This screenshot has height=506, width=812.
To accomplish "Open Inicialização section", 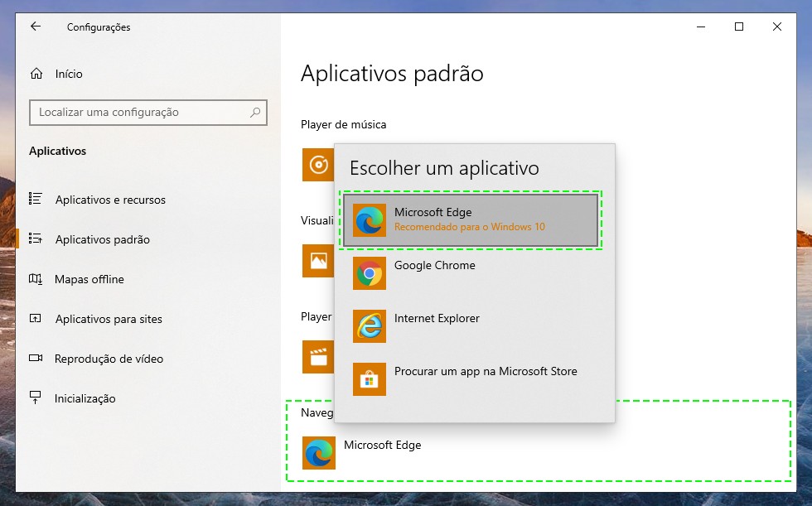I will point(85,399).
